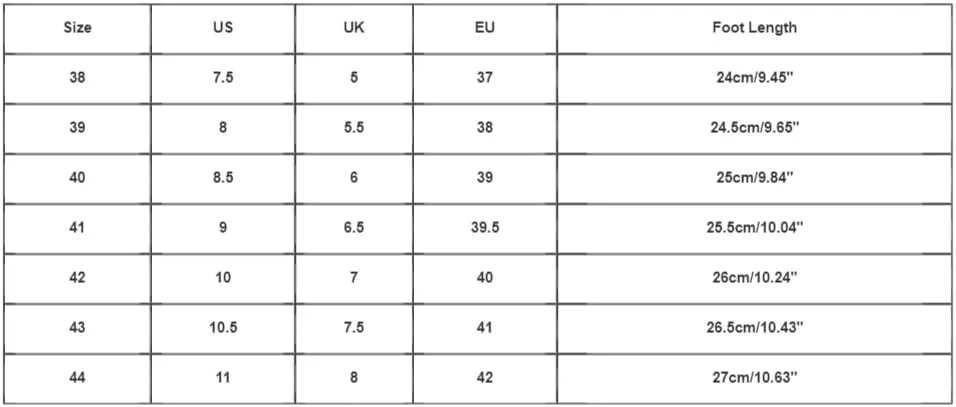This screenshot has height=407, width=956.
Task: Click the UK 6.5 cell
Action: 354,228
